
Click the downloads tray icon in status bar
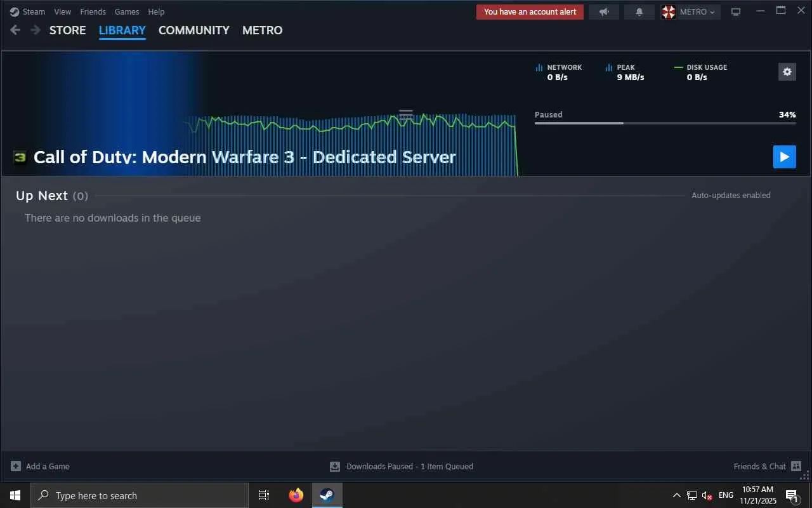(x=335, y=467)
